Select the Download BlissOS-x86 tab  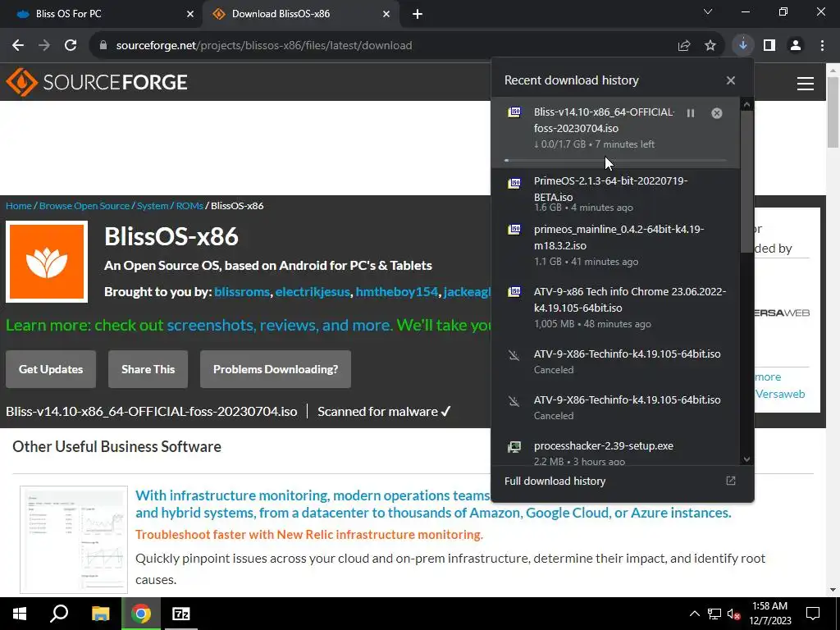coord(300,14)
